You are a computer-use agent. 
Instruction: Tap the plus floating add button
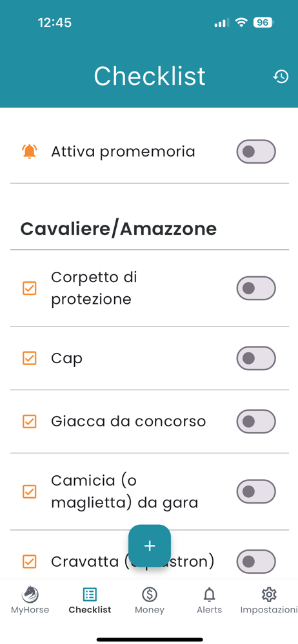(150, 546)
